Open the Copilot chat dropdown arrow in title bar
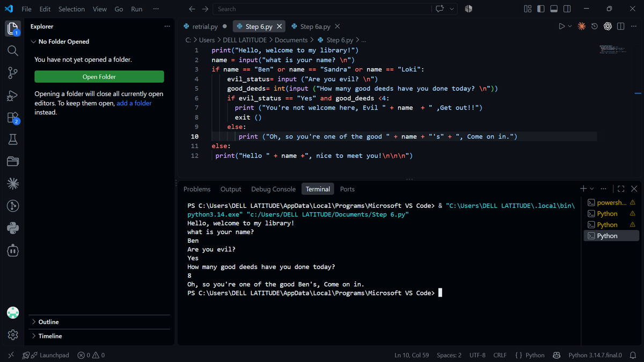Viewport: 644px width, 362px height. 451,9
